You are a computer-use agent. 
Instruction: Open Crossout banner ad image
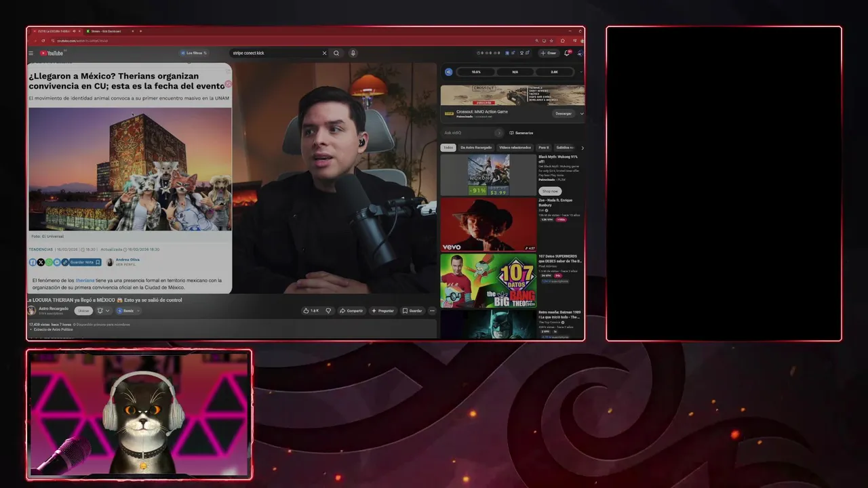512,95
